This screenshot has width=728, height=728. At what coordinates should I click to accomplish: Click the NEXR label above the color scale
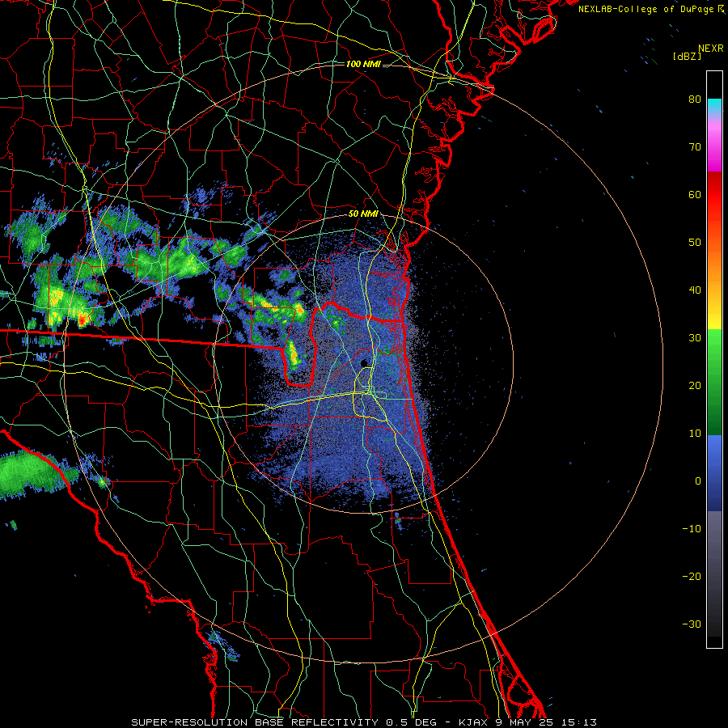point(711,49)
